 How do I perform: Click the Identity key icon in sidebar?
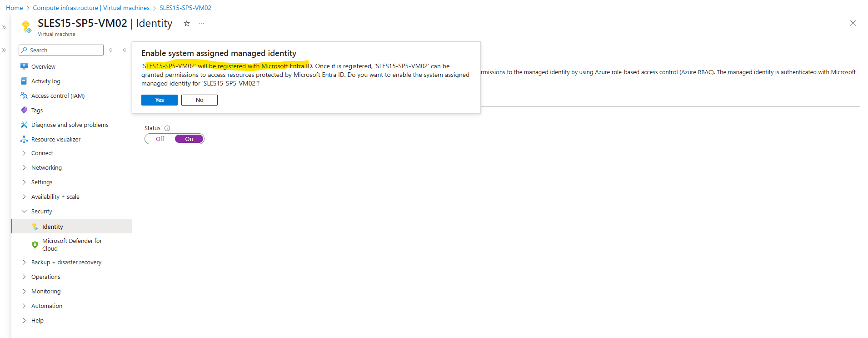click(x=35, y=227)
